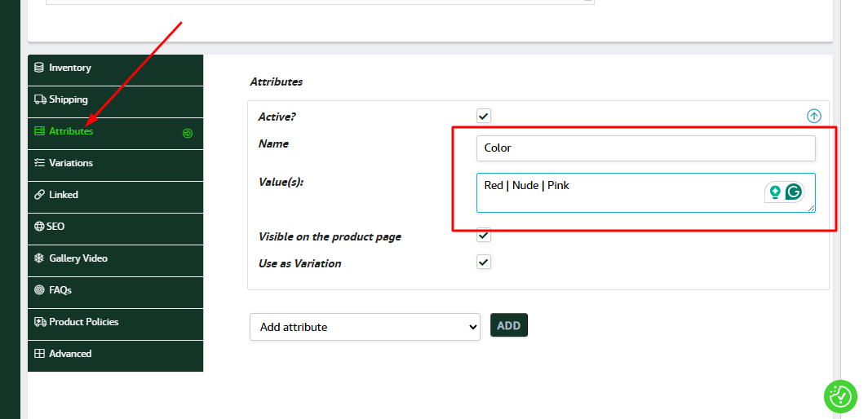The image size is (868, 419).
Task: Open the Add attribute dropdown
Action: pos(365,327)
